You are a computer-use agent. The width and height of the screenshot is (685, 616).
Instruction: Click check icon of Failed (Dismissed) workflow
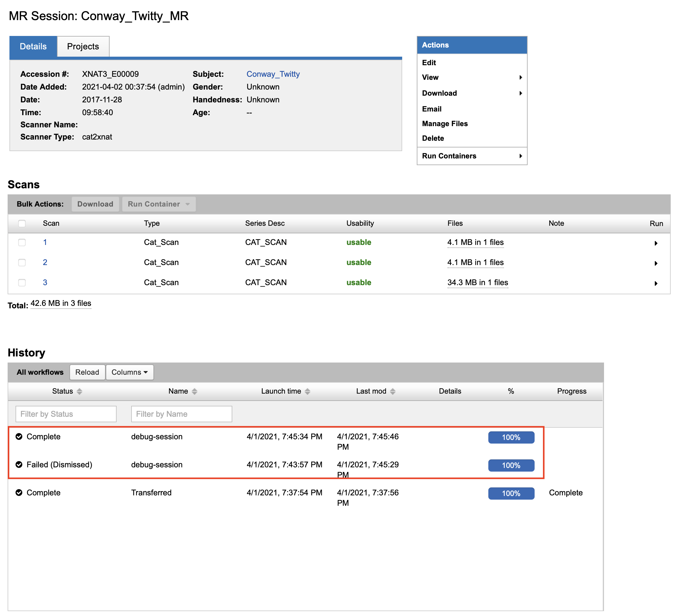19,464
